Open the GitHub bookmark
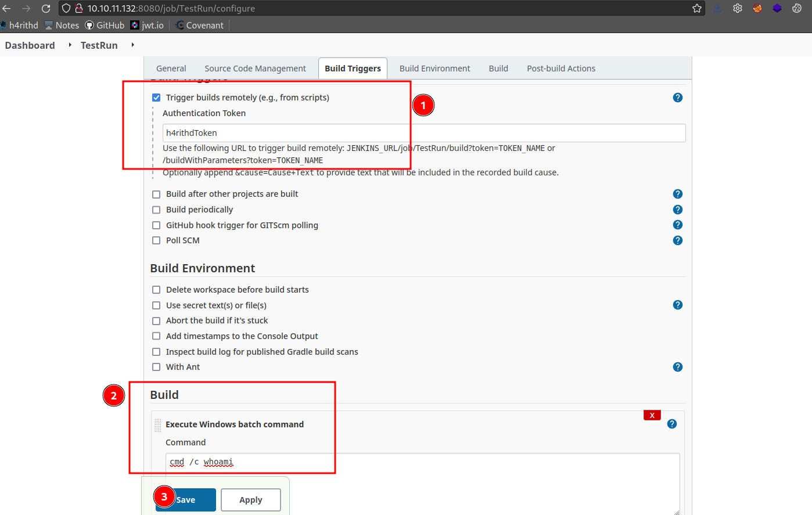Image resolution: width=812 pixels, height=515 pixels. [x=105, y=25]
